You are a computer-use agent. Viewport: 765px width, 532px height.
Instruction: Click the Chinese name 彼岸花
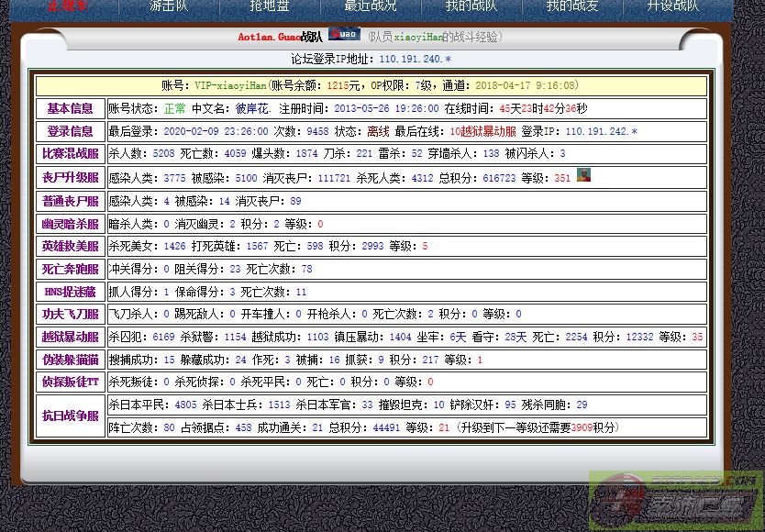pos(253,108)
